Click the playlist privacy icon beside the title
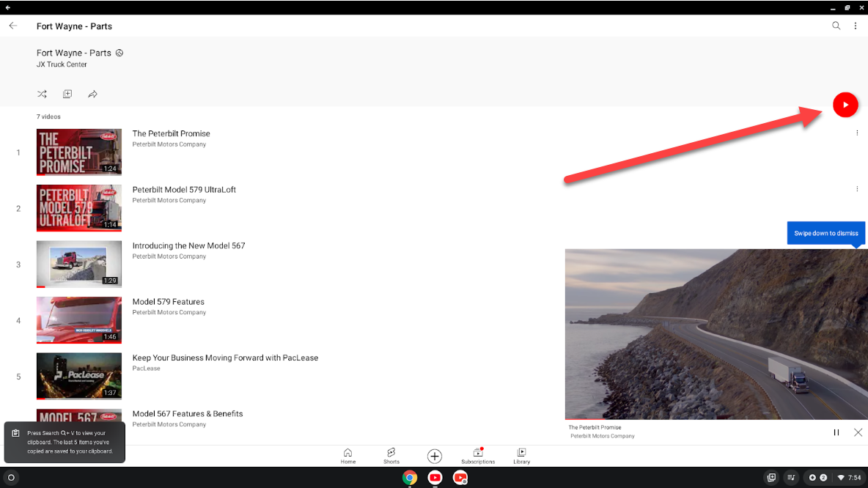 119,53
